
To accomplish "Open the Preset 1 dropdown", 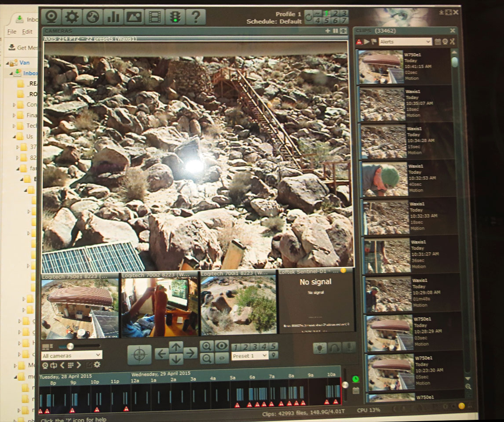I will pos(250,356).
